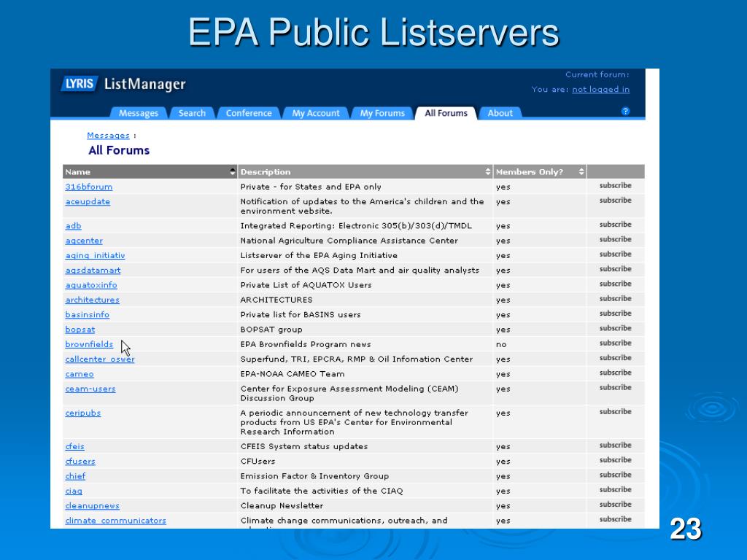The height and width of the screenshot is (560, 747).
Task: Subscribe to the cleanupnews list
Action: [616, 505]
